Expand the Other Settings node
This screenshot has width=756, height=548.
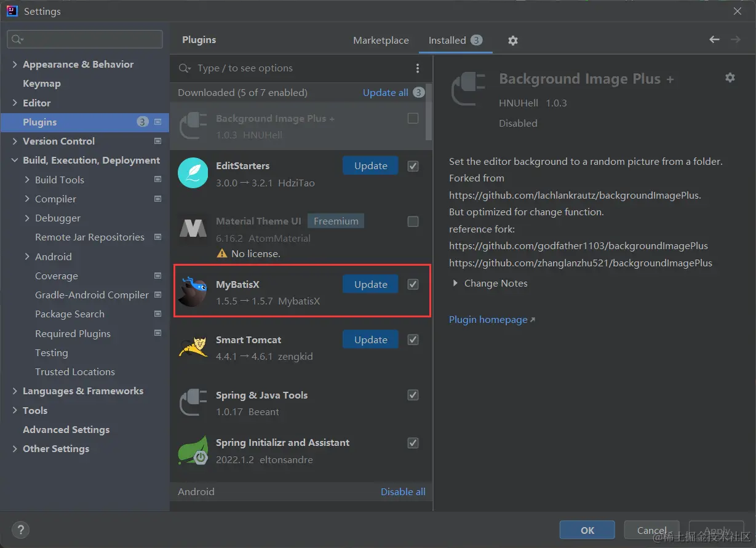[x=15, y=449]
